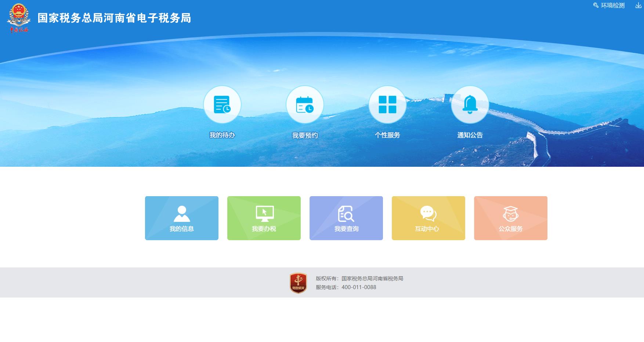Click the 我要预约 calendar icon
Screen dimensions: 644x342
click(x=305, y=105)
